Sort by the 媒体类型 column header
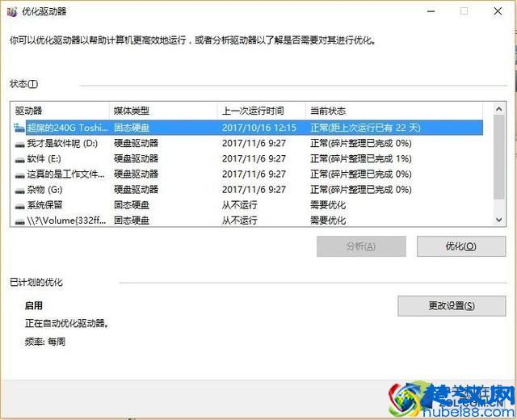Screen dimensions: 517x420 [163, 111]
